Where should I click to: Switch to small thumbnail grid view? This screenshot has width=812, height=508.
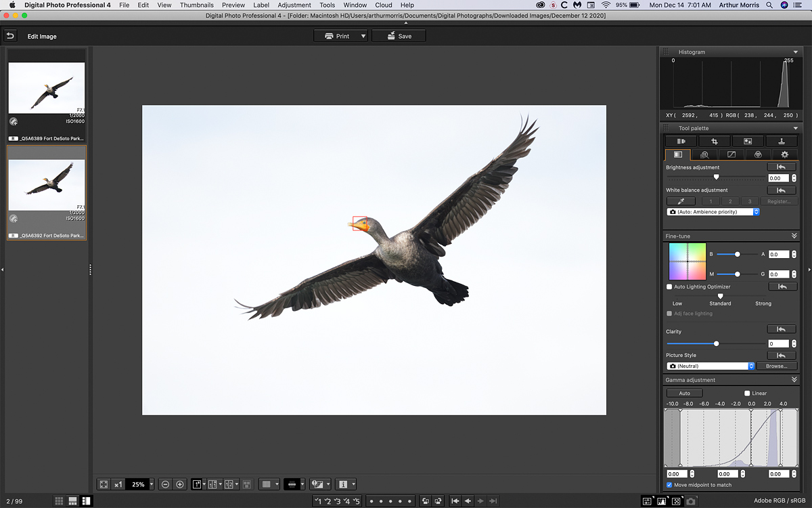[x=60, y=501]
